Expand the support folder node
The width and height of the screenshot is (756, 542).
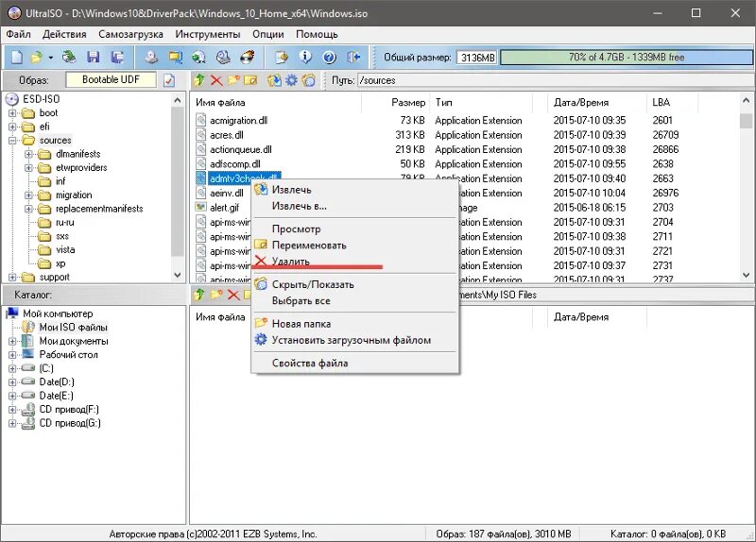(x=12, y=278)
